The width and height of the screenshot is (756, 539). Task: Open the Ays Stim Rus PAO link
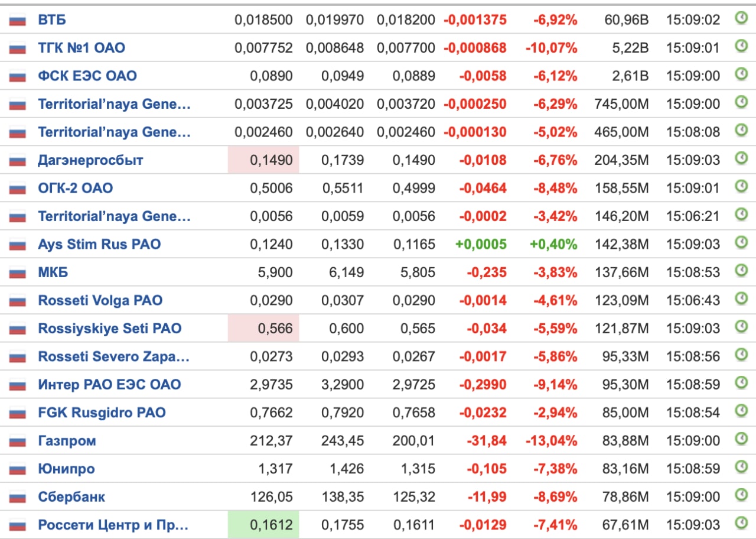(99, 244)
